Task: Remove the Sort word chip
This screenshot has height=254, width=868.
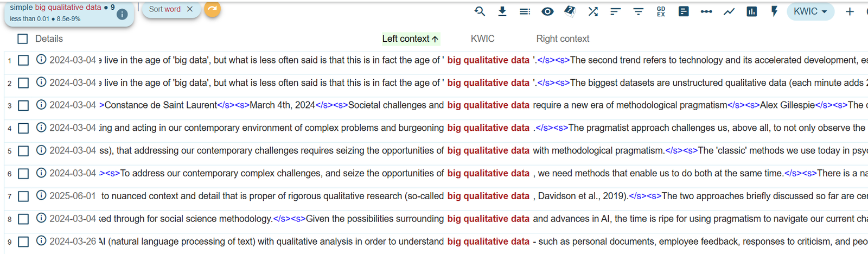Action: 189,9
